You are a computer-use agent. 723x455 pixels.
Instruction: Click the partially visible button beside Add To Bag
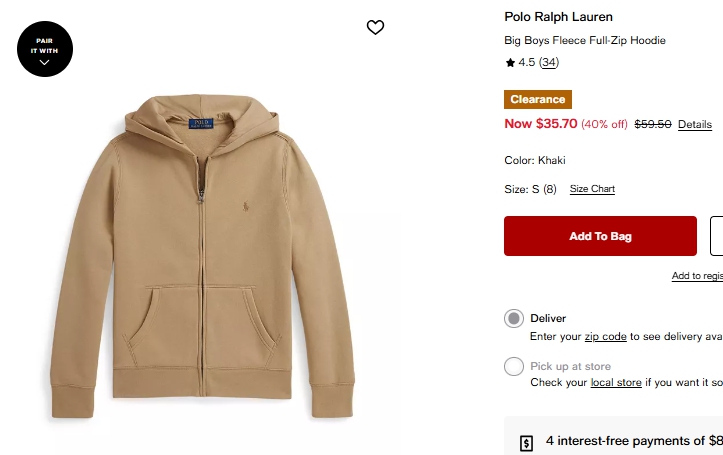[x=716, y=236]
